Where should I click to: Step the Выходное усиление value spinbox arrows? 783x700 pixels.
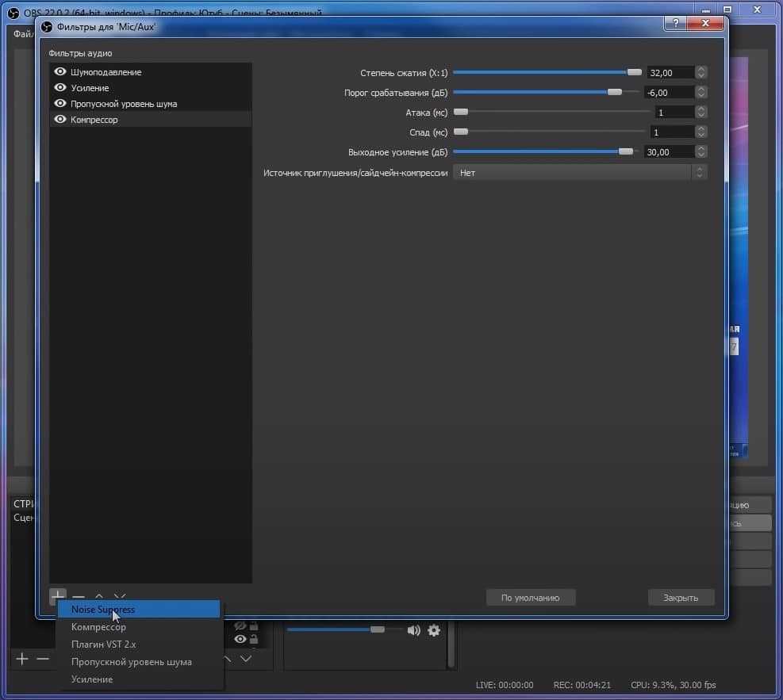700,151
